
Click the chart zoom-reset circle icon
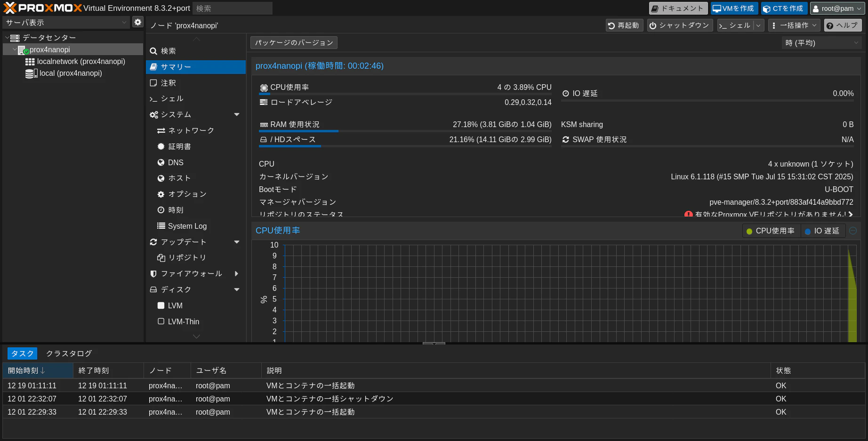[x=853, y=231]
